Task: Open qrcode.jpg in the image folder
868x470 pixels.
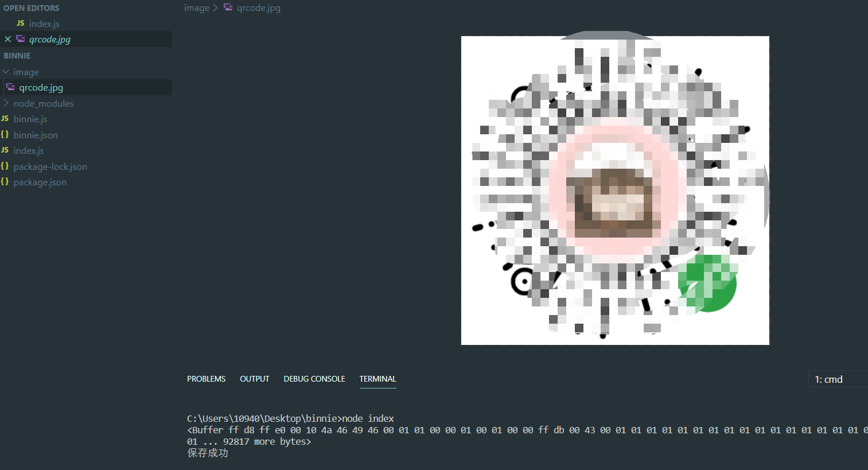Action: (x=86, y=87)
